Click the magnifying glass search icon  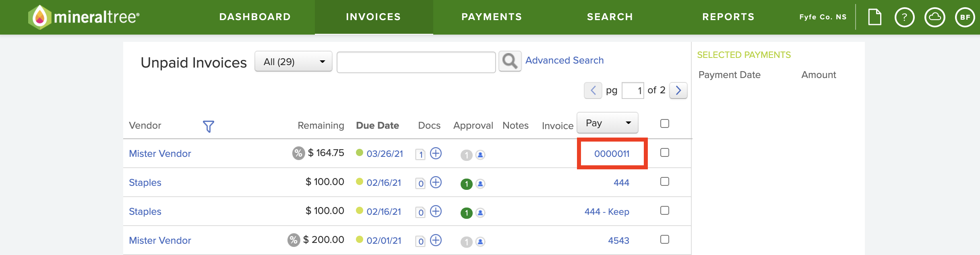pyautogui.click(x=510, y=62)
